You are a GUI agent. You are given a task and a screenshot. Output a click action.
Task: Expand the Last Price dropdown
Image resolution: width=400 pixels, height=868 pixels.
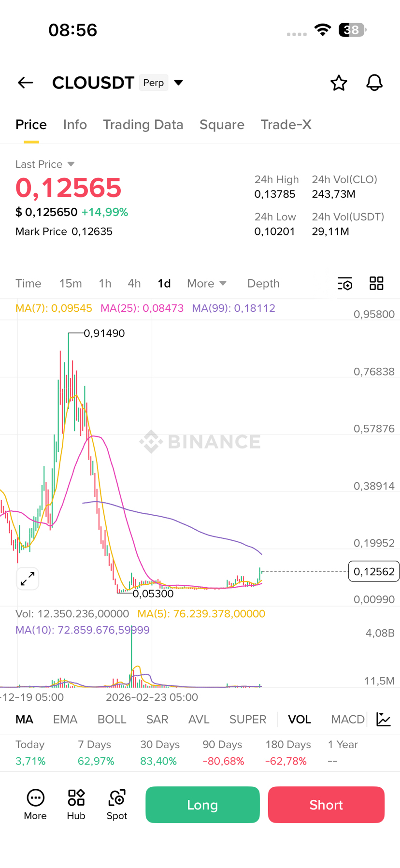pyautogui.click(x=71, y=164)
